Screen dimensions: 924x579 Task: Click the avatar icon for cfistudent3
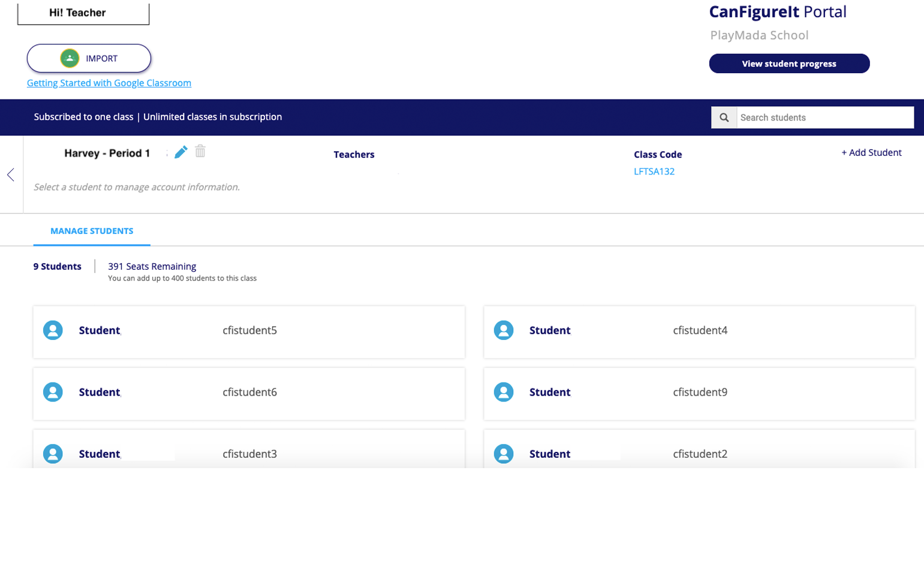(x=53, y=454)
